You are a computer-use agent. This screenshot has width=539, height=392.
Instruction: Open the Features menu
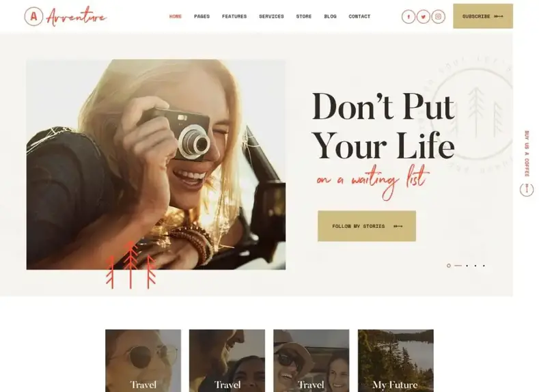point(234,16)
